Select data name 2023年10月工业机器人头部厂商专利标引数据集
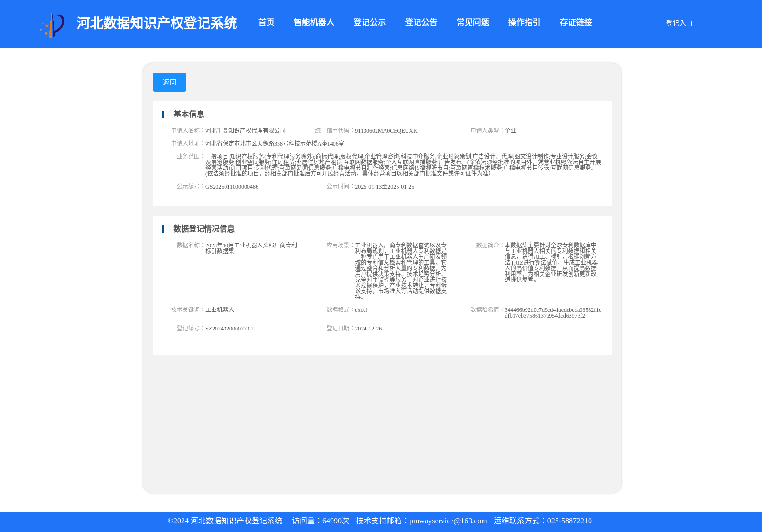The height and width of the screenshot is (532, 762). tap(251, 248)
